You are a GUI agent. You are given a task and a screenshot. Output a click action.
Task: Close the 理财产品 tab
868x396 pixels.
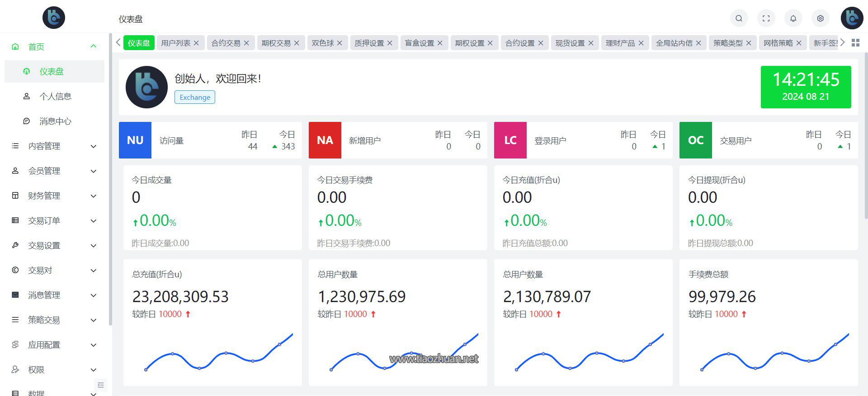tap(641, 43)
